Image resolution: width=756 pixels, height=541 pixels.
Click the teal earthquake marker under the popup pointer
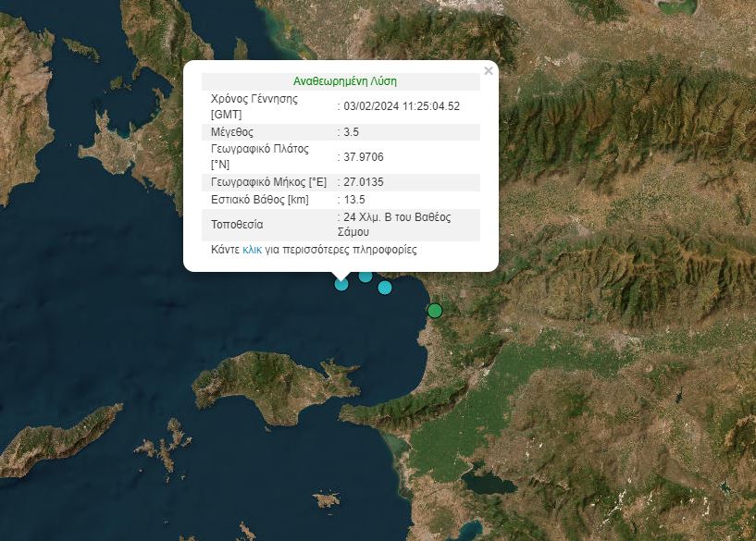tap(341, 285)
